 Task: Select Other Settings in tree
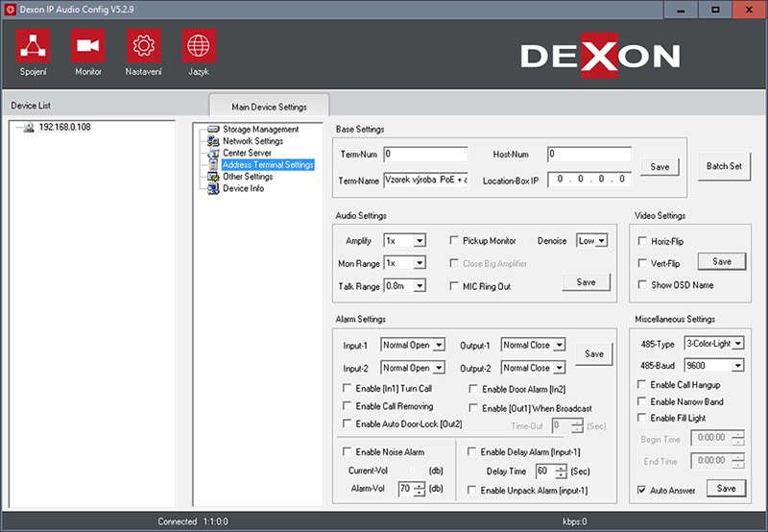click(248, 177)
